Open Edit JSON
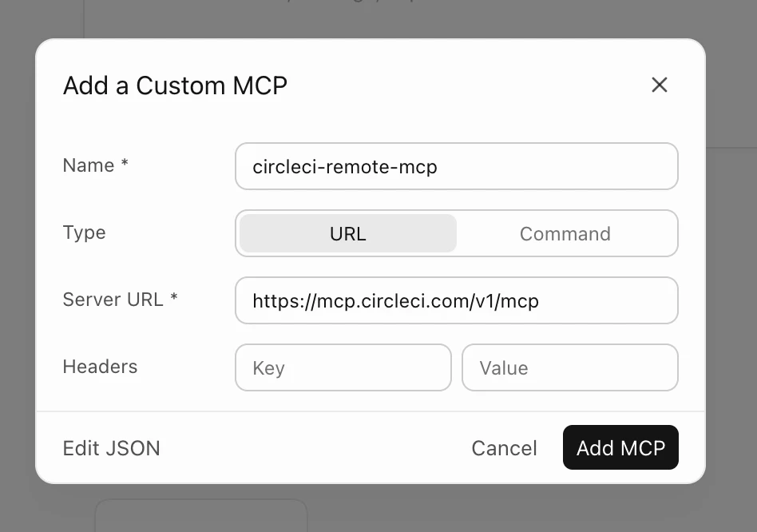The width and height of the screenshot is (757, 532). [x=111, y=448]
